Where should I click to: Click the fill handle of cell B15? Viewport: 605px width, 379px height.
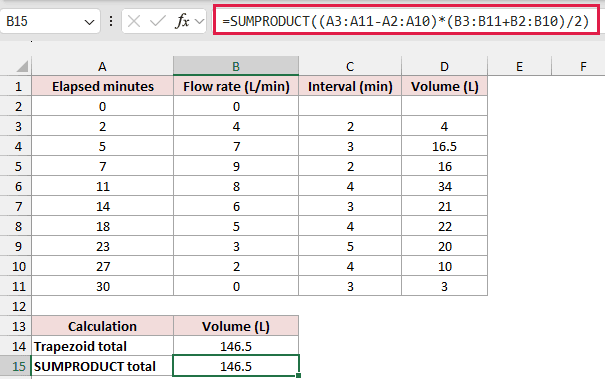point(298,375)
